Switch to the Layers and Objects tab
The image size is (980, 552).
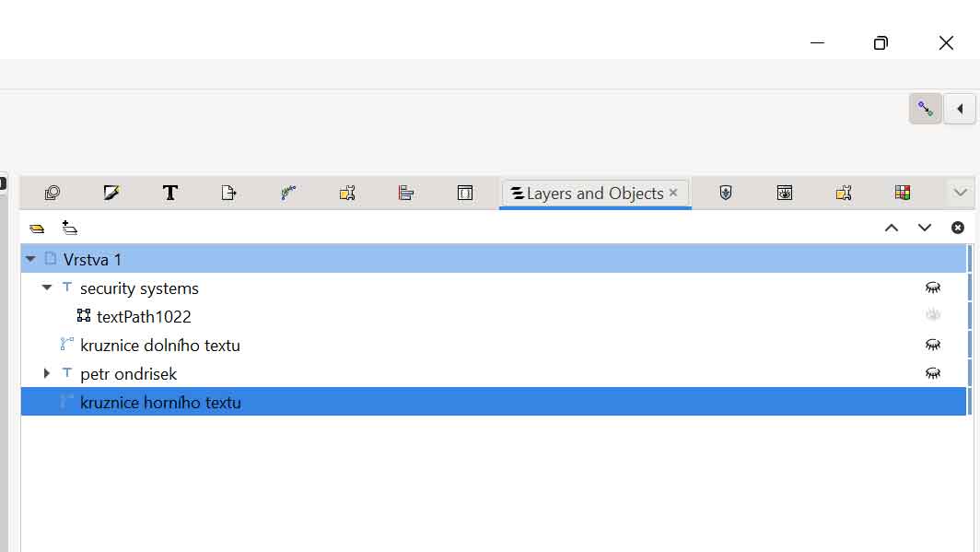click(588, 194)
